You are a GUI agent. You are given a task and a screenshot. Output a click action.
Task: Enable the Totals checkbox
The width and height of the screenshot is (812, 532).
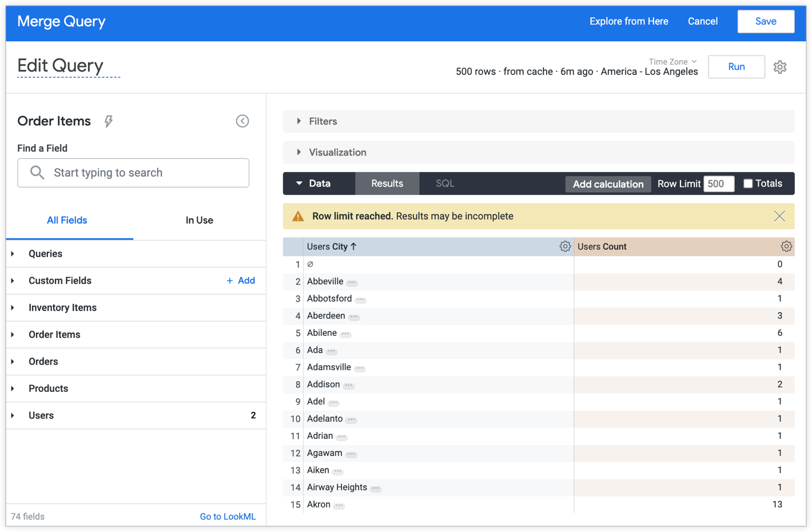(x=749, y=183)
